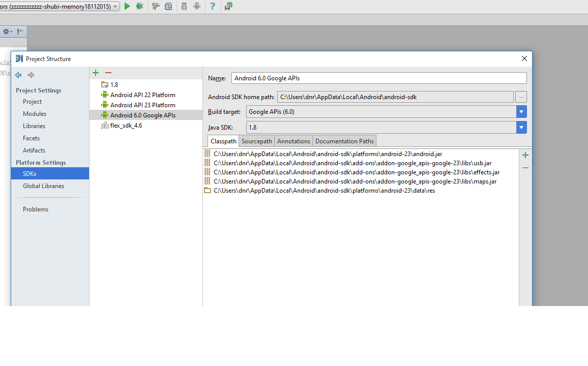Image resolution: width=588 pixels, height=366 pixels.
Task: Open the gear settings menu in tool window
Action: click(x=8, y=32)
